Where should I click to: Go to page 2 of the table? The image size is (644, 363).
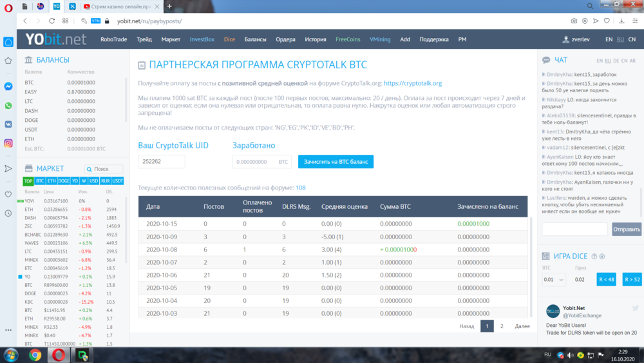[x=502, y=326]
